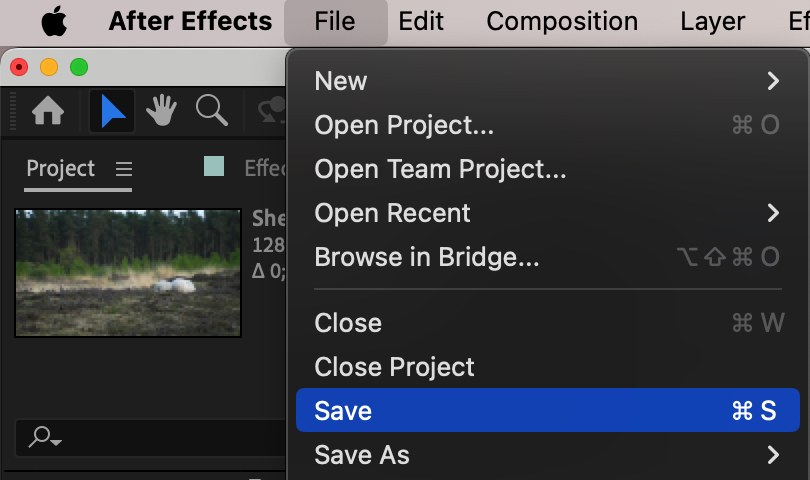Image resolution: width=810 pixels, height=480 pixels.
Task: Open the Edit menu
Action: (421, 21)
